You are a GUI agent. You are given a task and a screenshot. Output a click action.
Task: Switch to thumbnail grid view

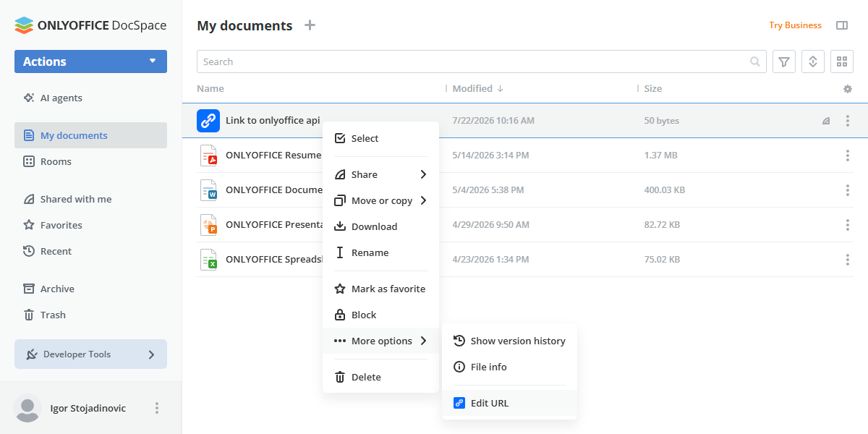842,61
